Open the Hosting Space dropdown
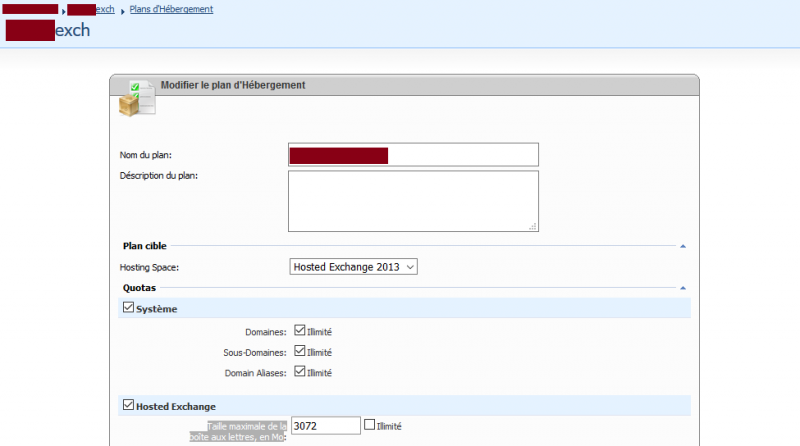The height and width of the screenshot is (446, 800). click(x=353, y=267)
